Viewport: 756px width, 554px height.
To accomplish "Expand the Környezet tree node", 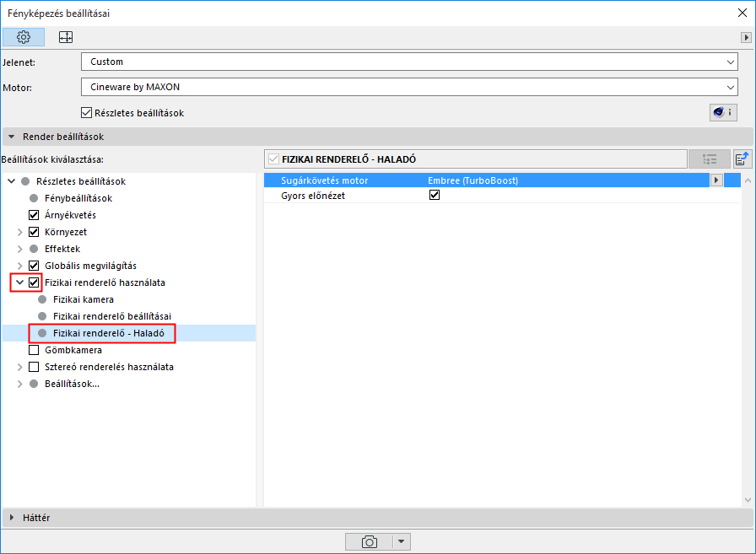I will click(x=19, y=232).
